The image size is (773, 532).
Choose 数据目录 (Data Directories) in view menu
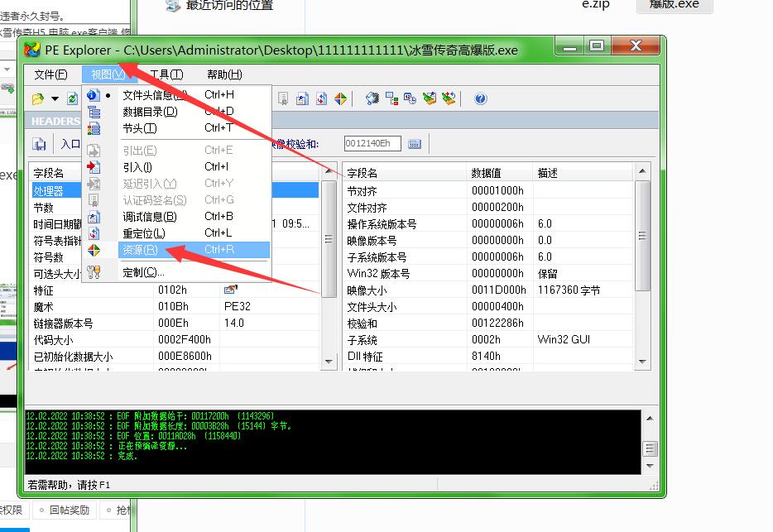click(x=150, y=112)
